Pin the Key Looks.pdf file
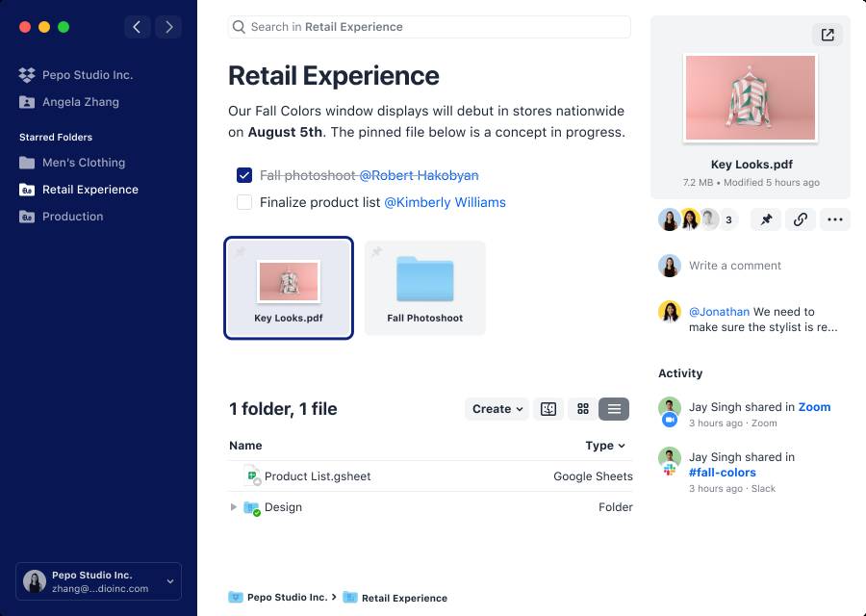866x616 pixels. click(766, 219)
